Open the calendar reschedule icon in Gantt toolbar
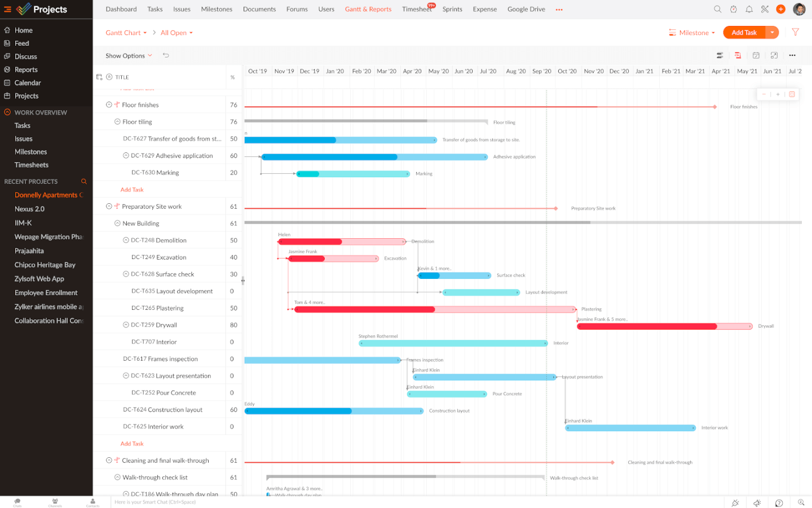The image size is (812, 508). [756, 55]
